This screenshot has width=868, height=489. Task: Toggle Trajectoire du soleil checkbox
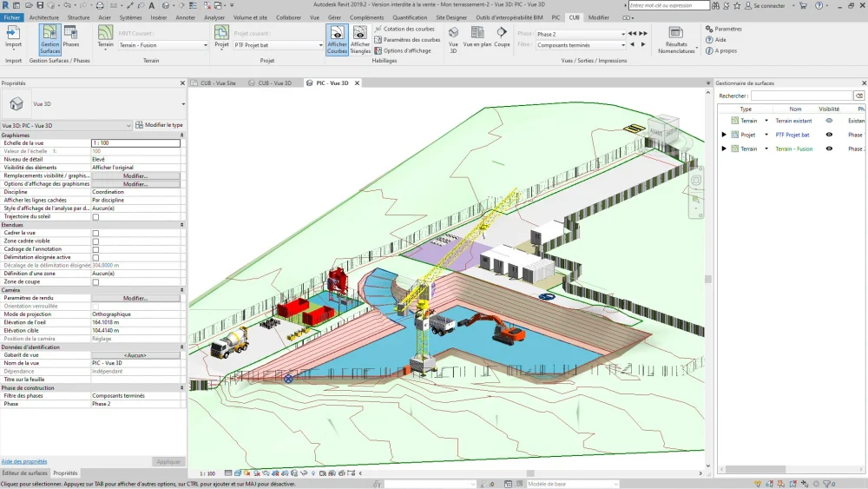[x=95, y=217]
